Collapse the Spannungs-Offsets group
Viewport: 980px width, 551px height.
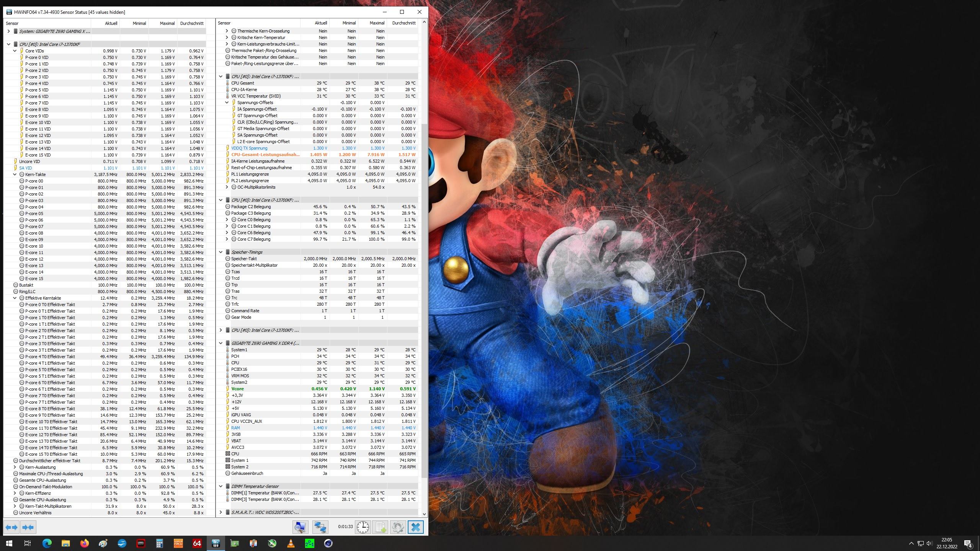click(x=227, y=103)
